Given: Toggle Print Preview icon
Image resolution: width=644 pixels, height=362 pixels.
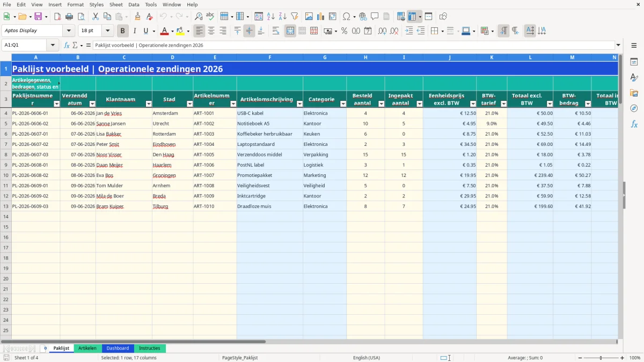Looking at the screenshot, I should [80, 17].
